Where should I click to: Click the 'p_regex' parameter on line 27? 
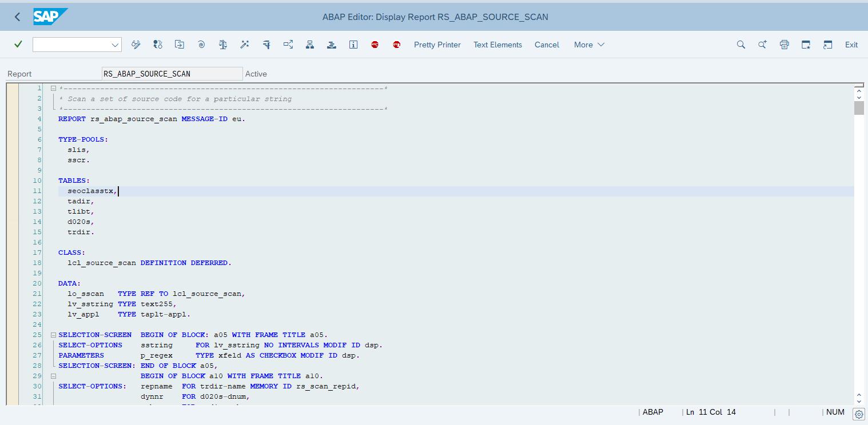point(157,355)
